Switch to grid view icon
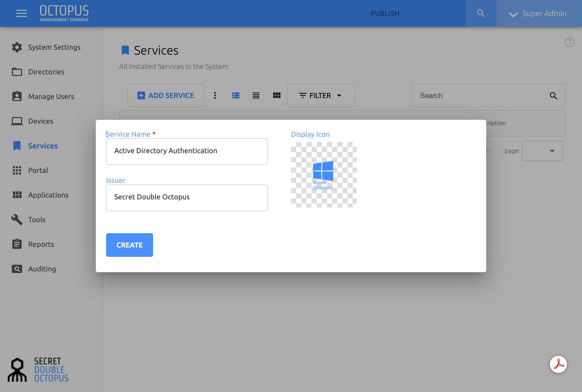 coord(277,95)
